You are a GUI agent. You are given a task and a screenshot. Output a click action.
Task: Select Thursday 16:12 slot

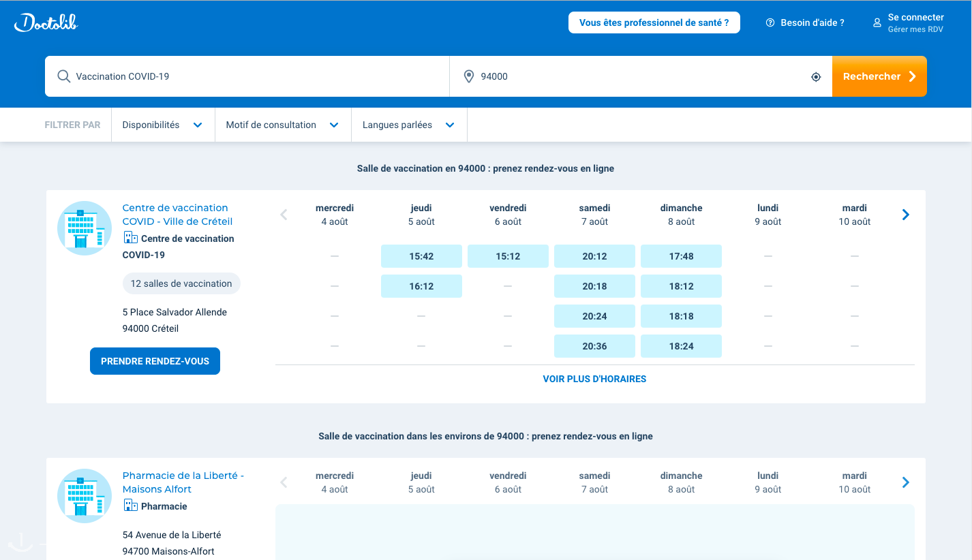[x=421, y=286]
